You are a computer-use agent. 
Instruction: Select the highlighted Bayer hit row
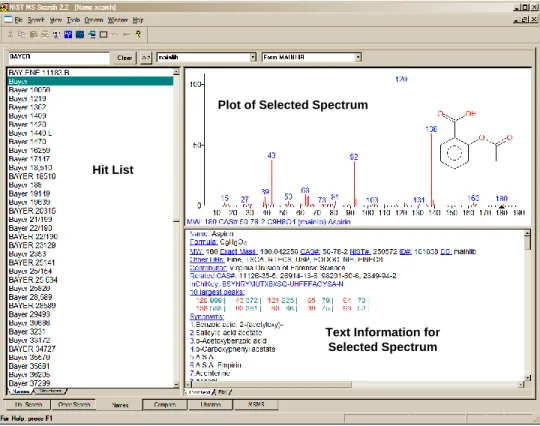click(x=90, y=81)
